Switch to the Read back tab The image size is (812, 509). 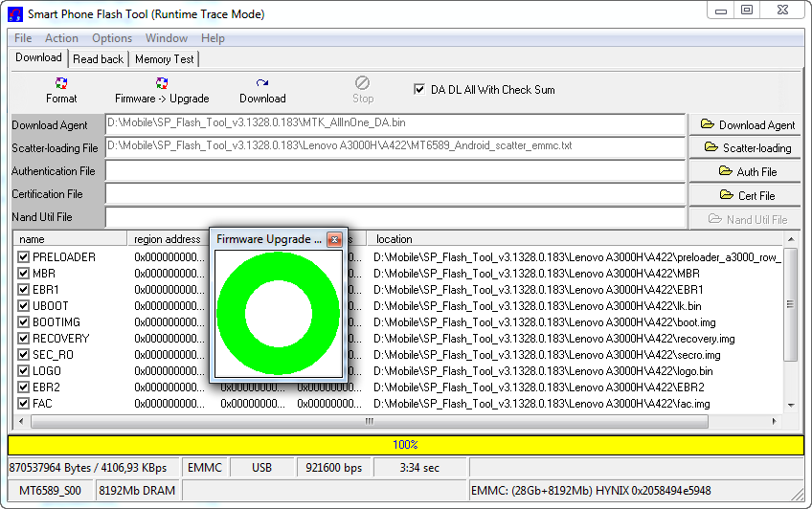click(x=99, y=59)
